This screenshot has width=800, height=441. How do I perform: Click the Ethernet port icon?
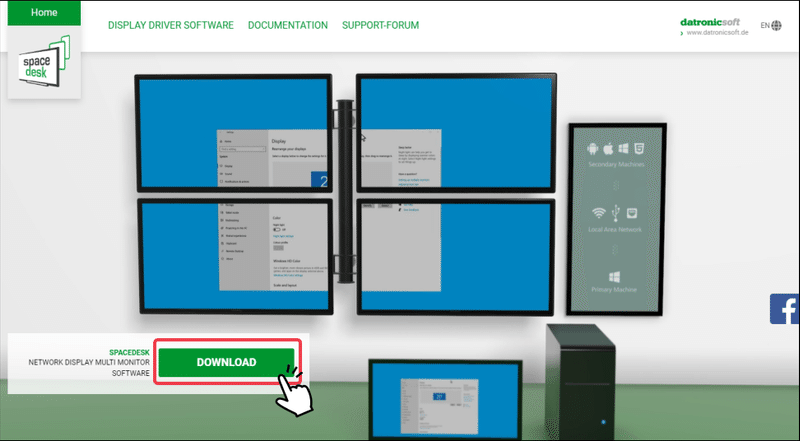(x=632, y=213)
